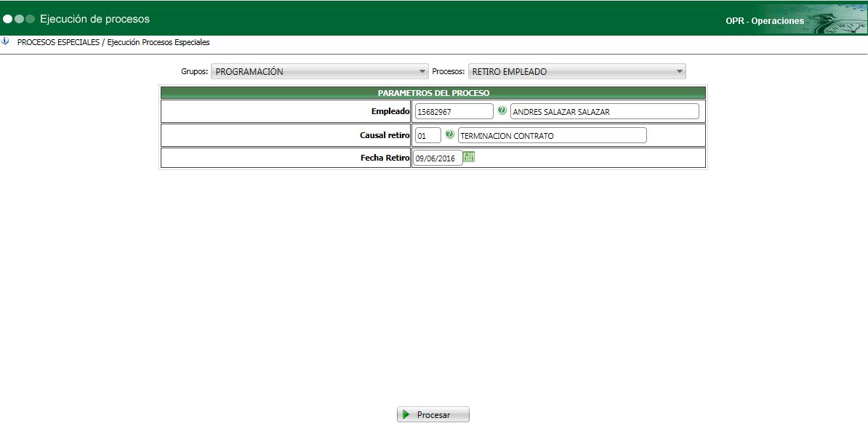Click the TERMINACION CONTRATO description field
Viewport: 868px width, 439px height.
(x=552, y=136)
